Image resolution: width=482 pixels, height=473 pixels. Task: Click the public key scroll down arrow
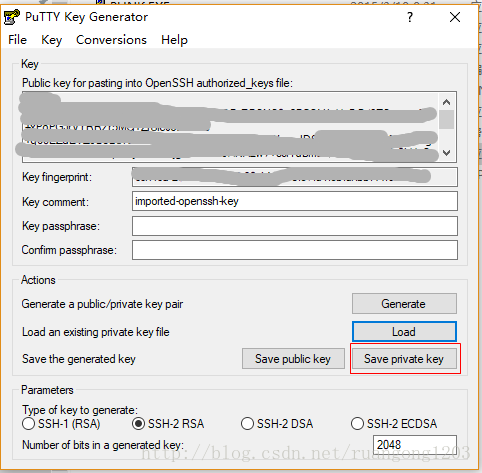point(447,152)
